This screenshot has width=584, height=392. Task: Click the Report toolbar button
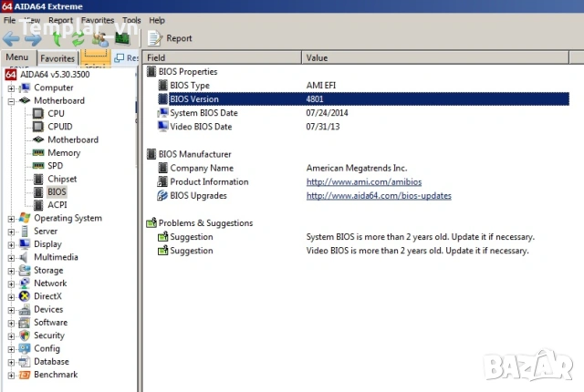pos(170,38)
